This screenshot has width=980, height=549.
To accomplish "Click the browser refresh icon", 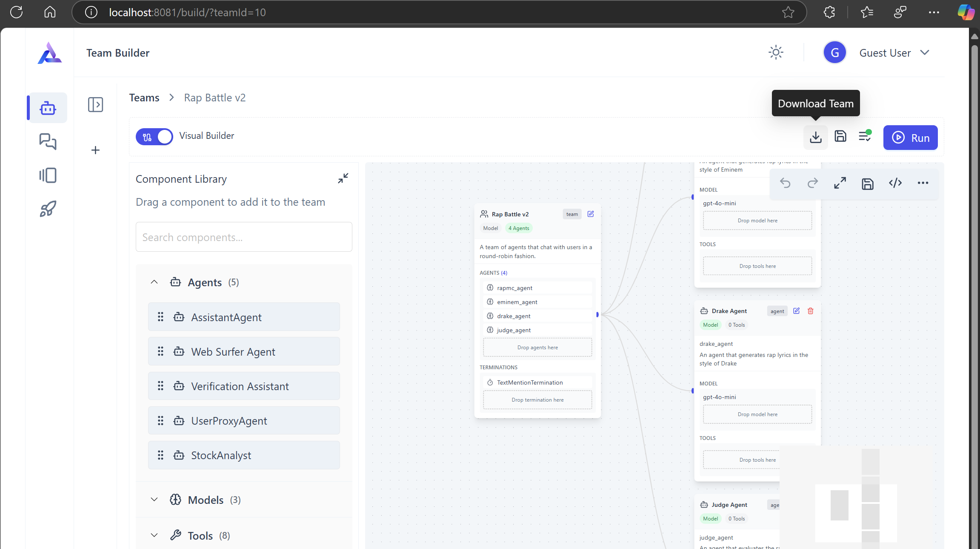I will [x=16, y=12].
